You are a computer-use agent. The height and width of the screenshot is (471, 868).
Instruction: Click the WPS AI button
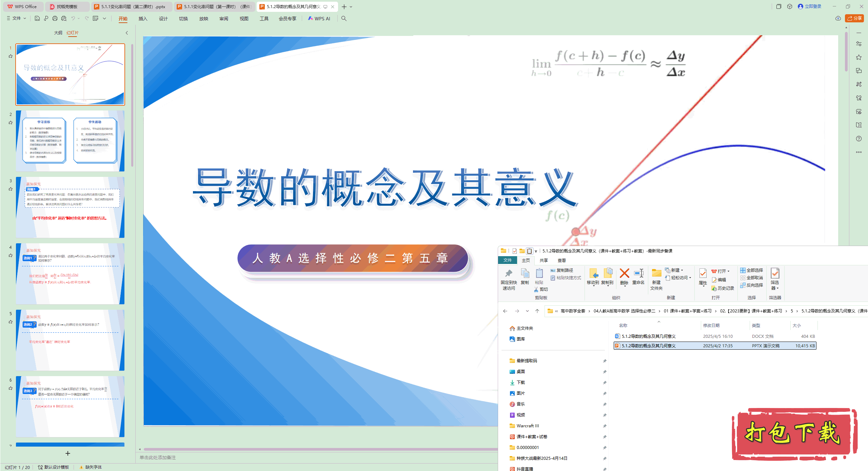pyautogui.click(x=319, y=19)
